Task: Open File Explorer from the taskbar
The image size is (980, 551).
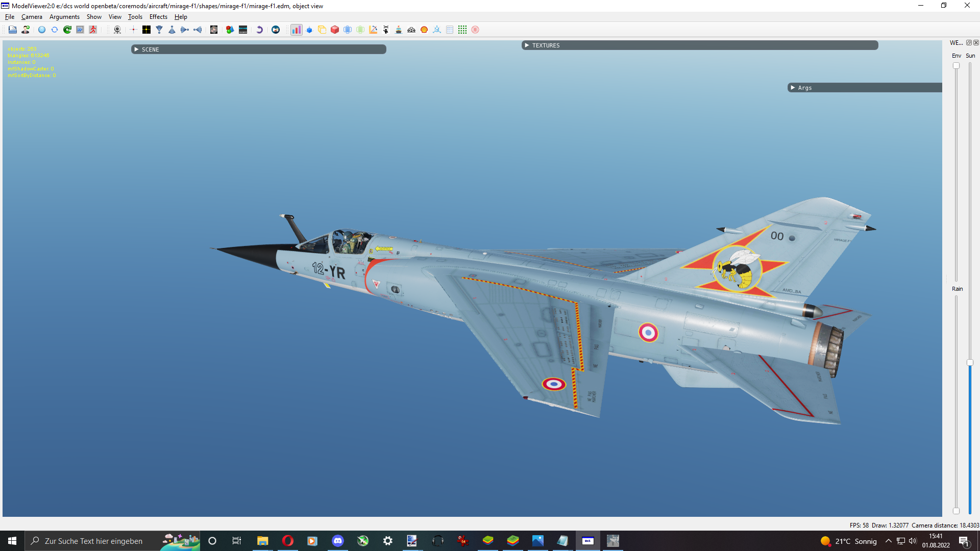Action: [x=262, y=541]
